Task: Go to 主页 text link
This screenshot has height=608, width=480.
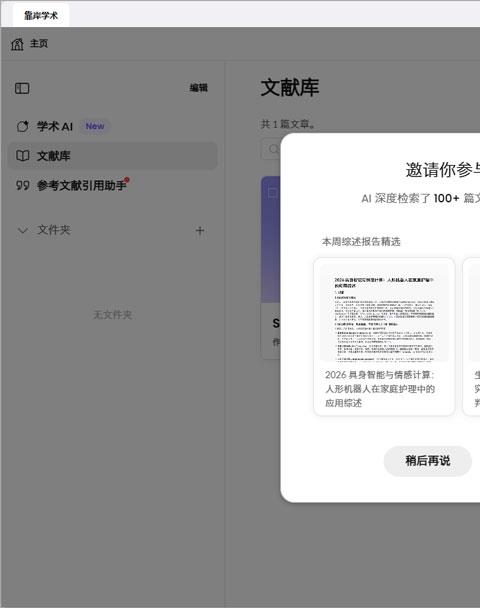Action: 39,43
